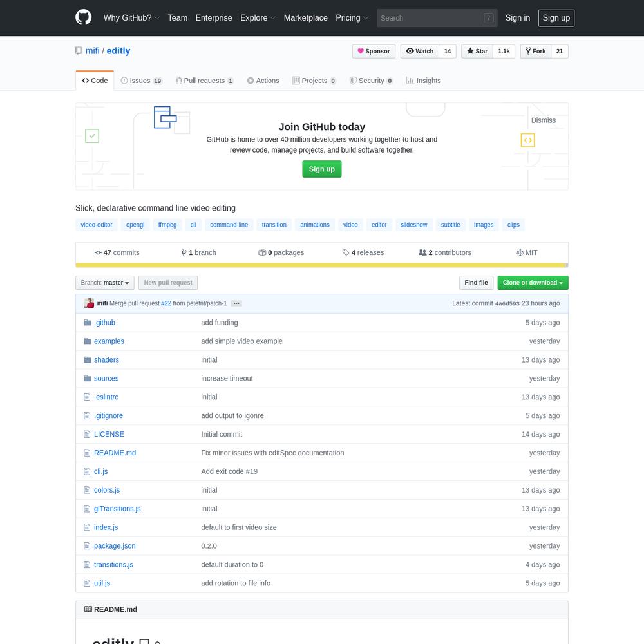The height and width of the screenshot is (644, 644).
Task: Fork the editly repository
Action: pyautogui.click(x=536, y=52)
